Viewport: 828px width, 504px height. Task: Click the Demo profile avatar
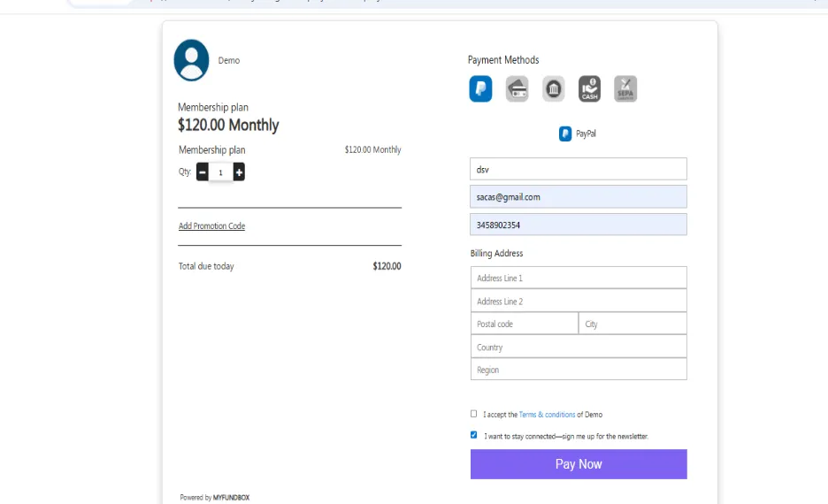pyautogui.click(x=191, y=60)
